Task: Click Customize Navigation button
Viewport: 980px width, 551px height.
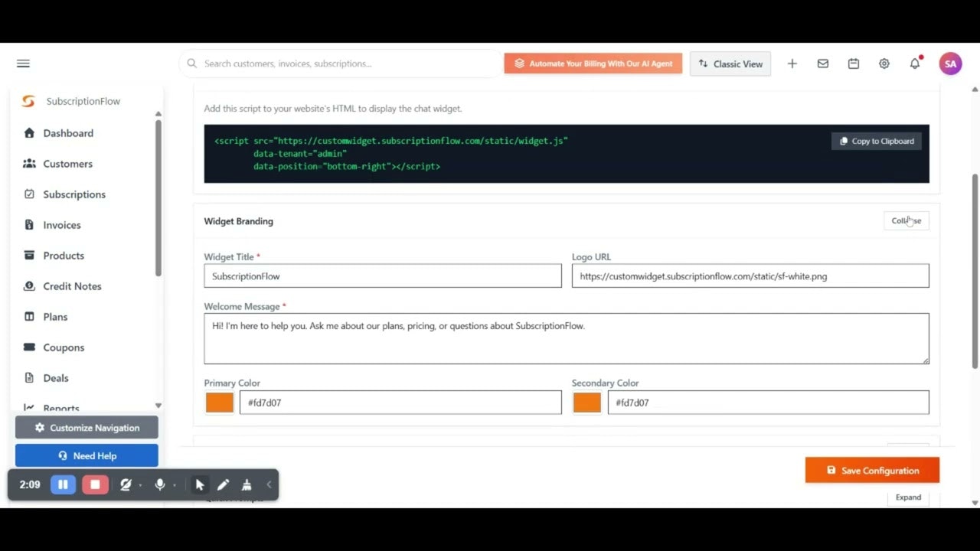Action: 87,428
